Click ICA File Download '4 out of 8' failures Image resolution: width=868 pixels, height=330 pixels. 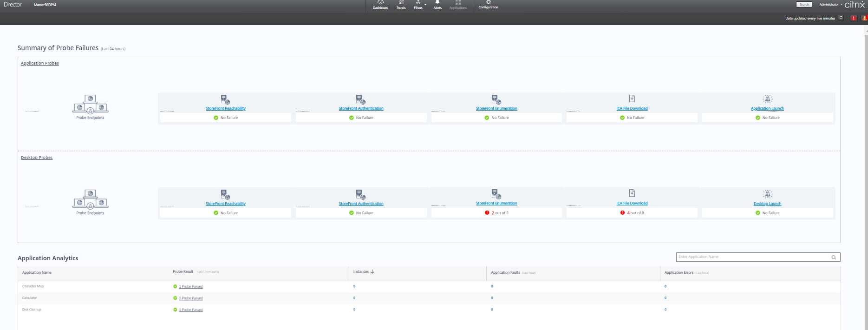(635, 213)
